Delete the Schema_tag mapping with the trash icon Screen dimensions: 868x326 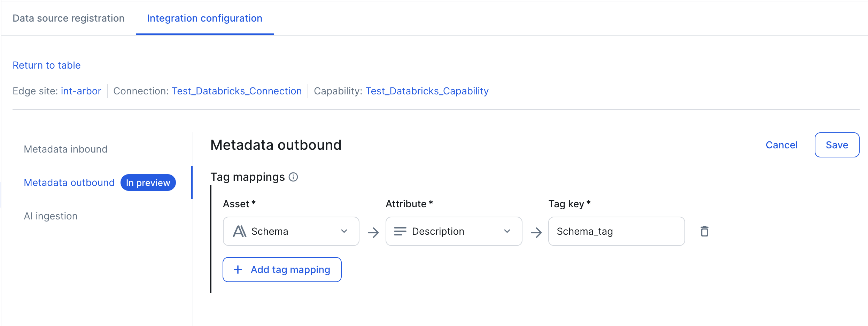coord(704,231)
